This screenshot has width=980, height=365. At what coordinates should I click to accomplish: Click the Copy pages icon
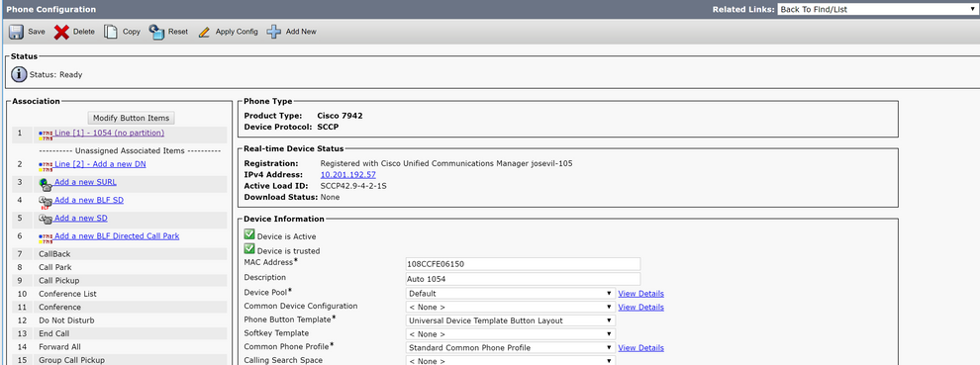point(111,32)
